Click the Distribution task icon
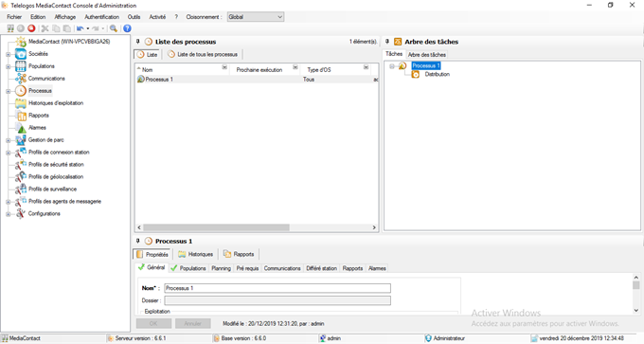644x344 pixels. coord(416,74)
